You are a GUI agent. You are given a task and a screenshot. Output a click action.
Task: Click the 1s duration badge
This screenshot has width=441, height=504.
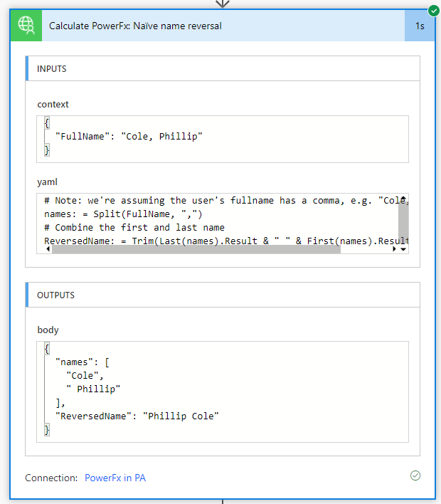pos(420,26)
